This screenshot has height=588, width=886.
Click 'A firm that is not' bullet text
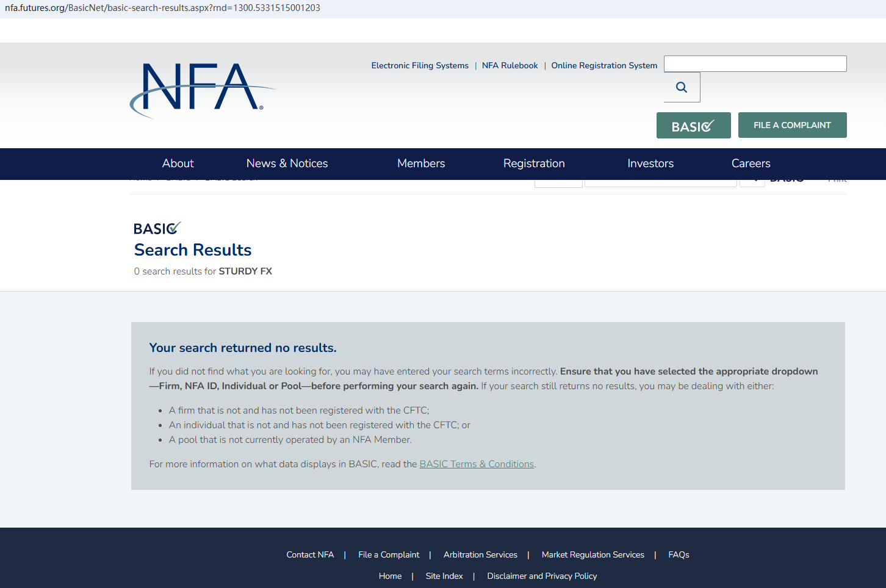[x=299, y=411]
